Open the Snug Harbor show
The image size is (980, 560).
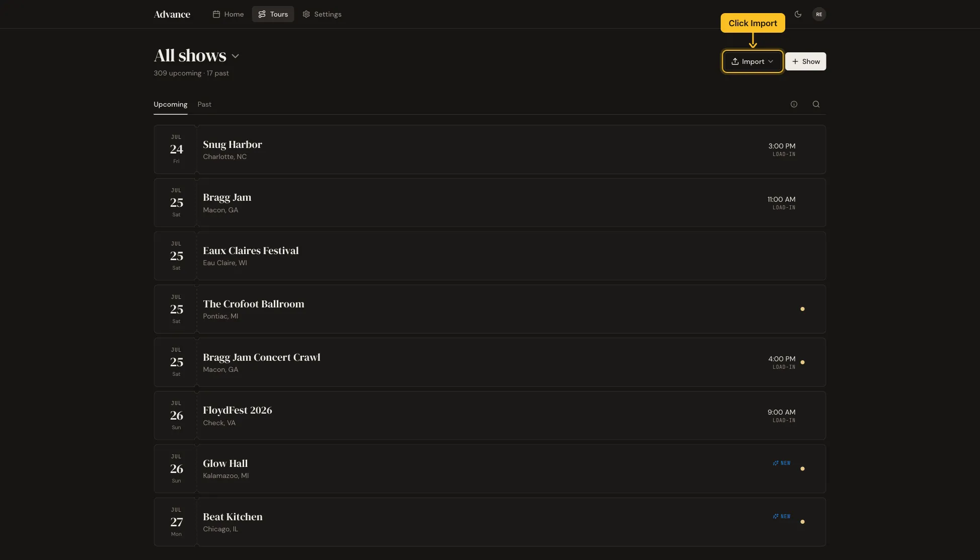pyautogui.click(x=490, y=149)
